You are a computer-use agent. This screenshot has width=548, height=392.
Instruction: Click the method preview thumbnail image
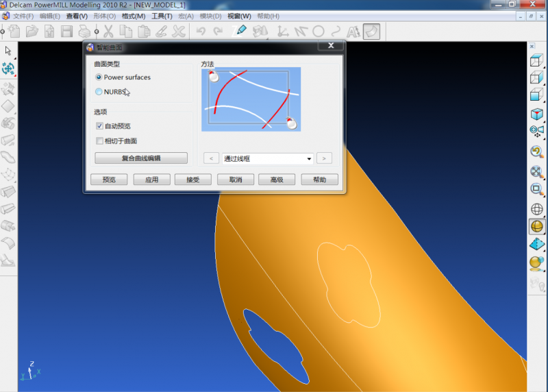[251, 99]
